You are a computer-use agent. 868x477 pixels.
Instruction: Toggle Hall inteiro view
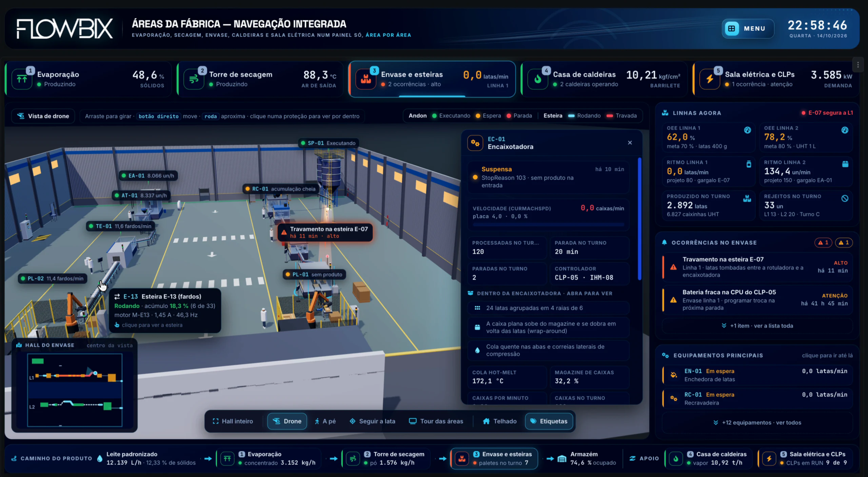pyautogui.click(x=233, y=421)
